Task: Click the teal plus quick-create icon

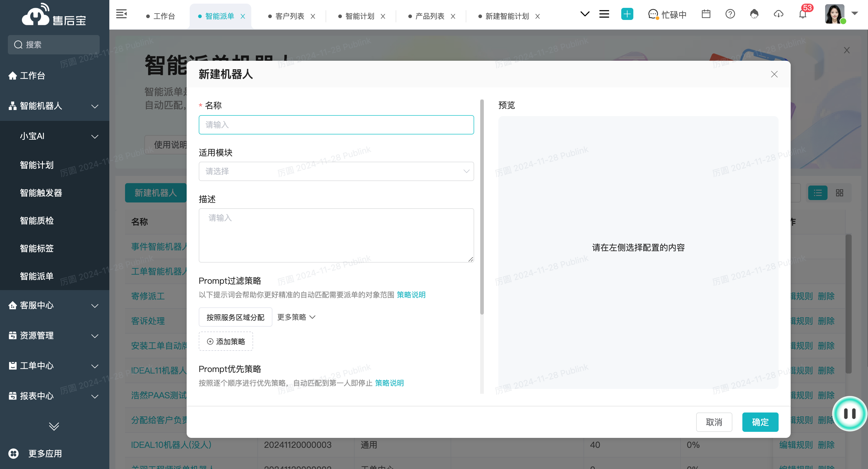Action: 627,14
